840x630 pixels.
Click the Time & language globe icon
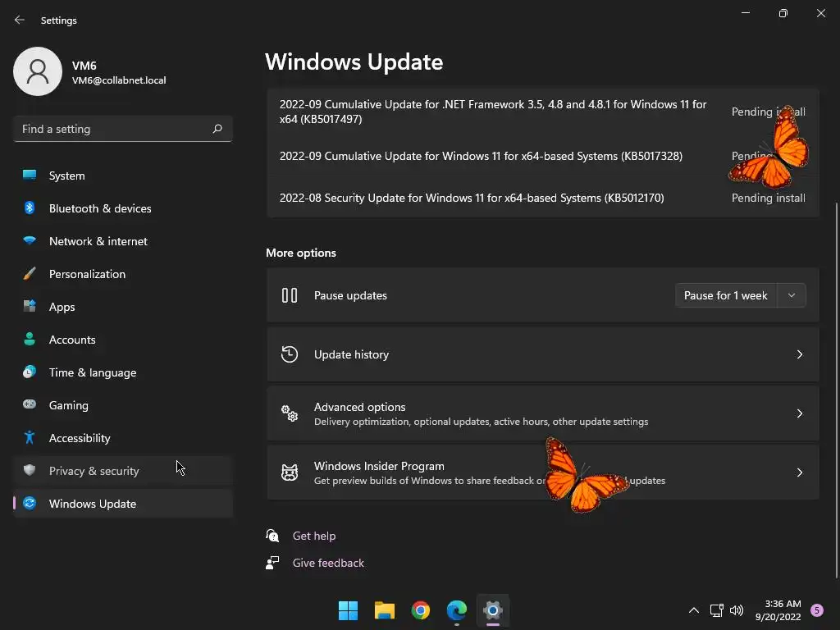(30, 372)
